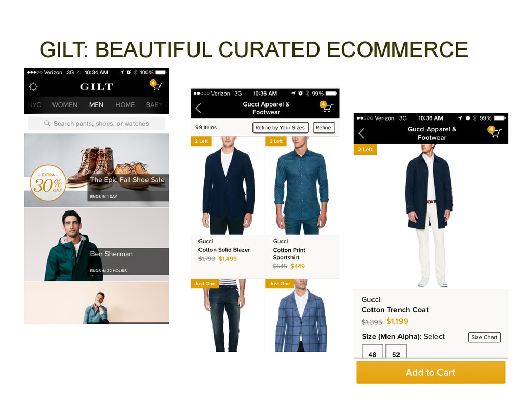Click the $1,499 sale price
The height and width of the screenshot is (411, 532).
point(228,259)
